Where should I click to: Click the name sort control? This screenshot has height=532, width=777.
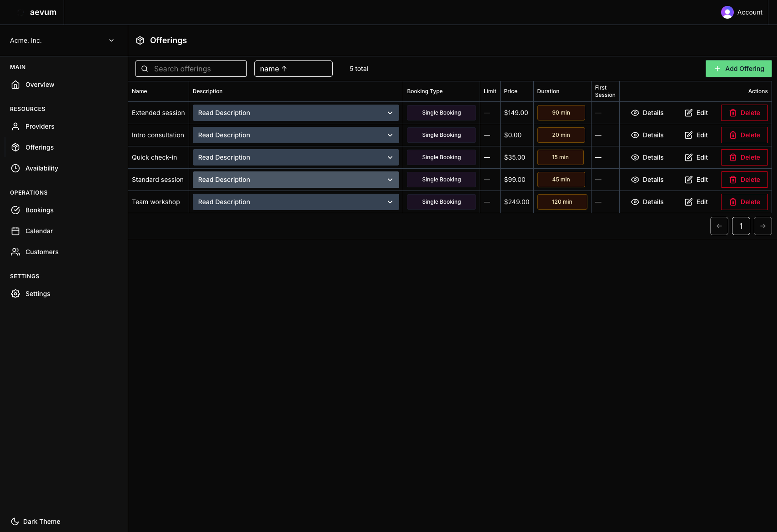[293, 69]
